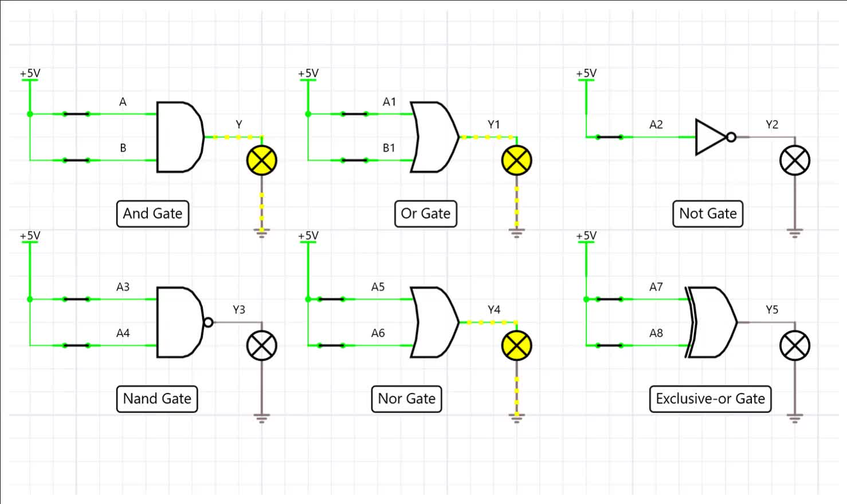
Task: Select the lit lamp at output Y
Action: [262, 160]
